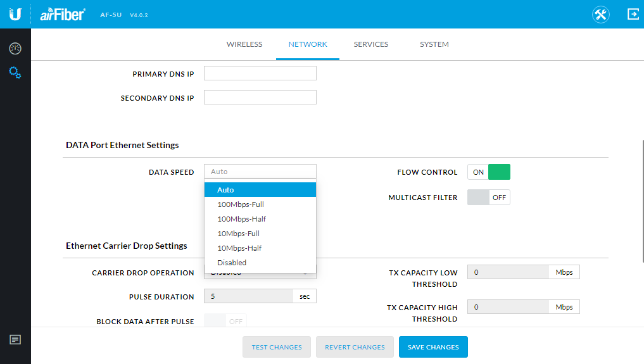Viewport: 644px width, 364px height.
Task: Click the Primary DNS IP field
Action: [x=260, y=73]
